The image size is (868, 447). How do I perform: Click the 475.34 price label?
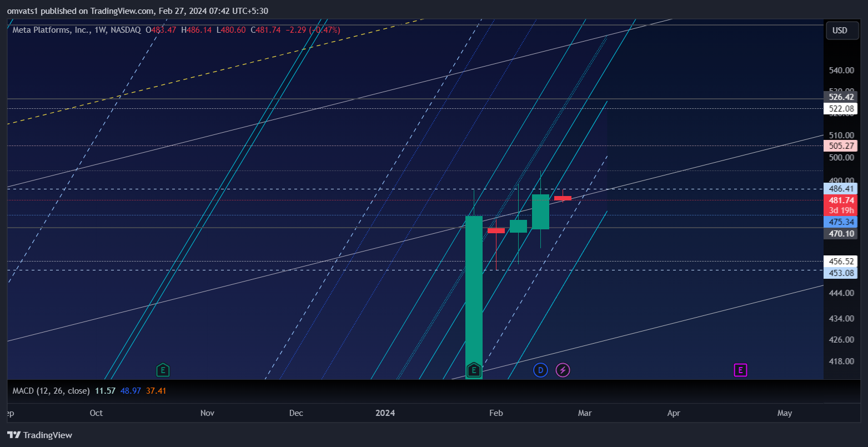[841, 222]
